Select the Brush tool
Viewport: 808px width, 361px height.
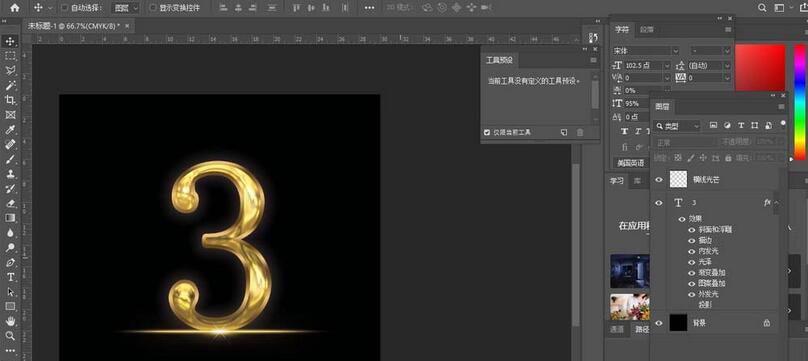click(x=10, y=159)
